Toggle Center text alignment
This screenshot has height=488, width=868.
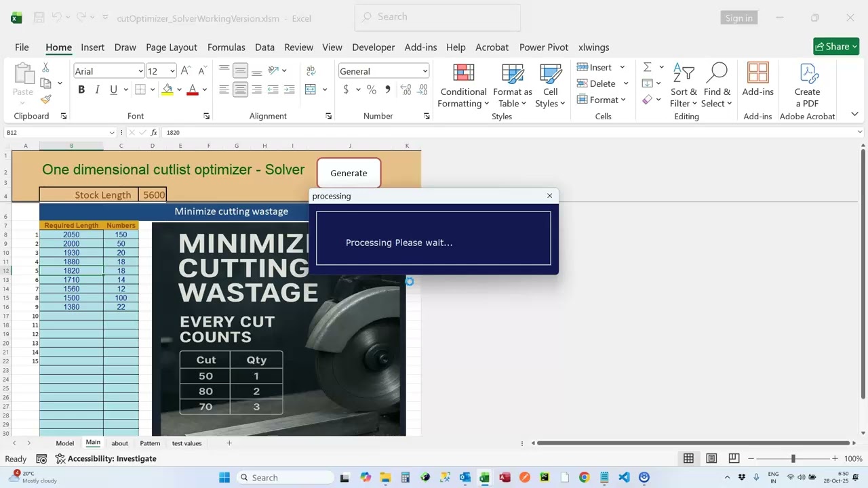coord(240,89)
